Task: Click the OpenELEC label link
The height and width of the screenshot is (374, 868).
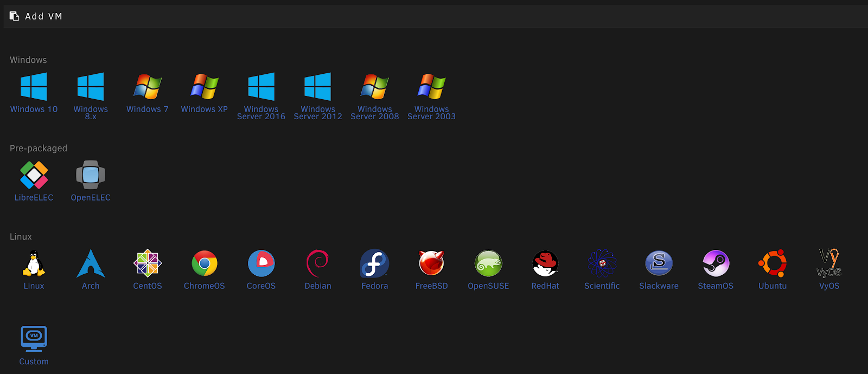Action: (x=91, y=197)
